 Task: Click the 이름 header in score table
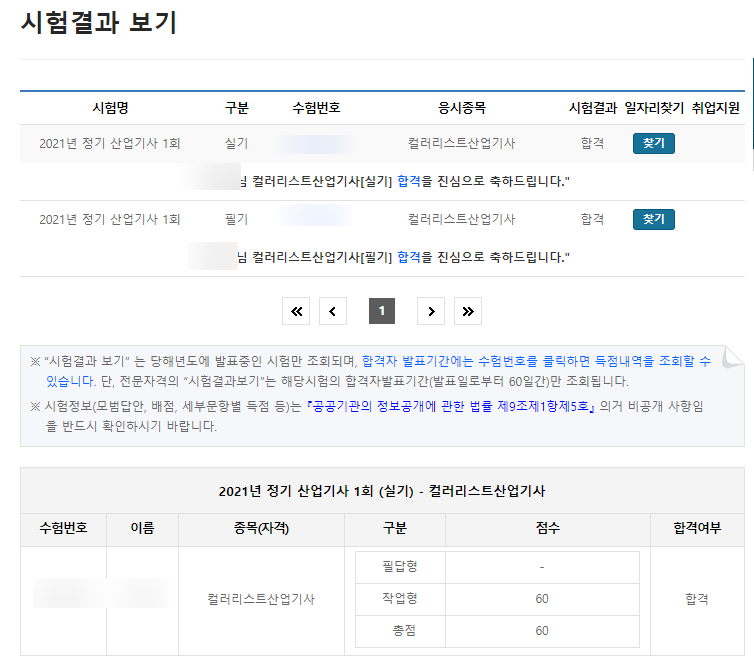[142, 528]
